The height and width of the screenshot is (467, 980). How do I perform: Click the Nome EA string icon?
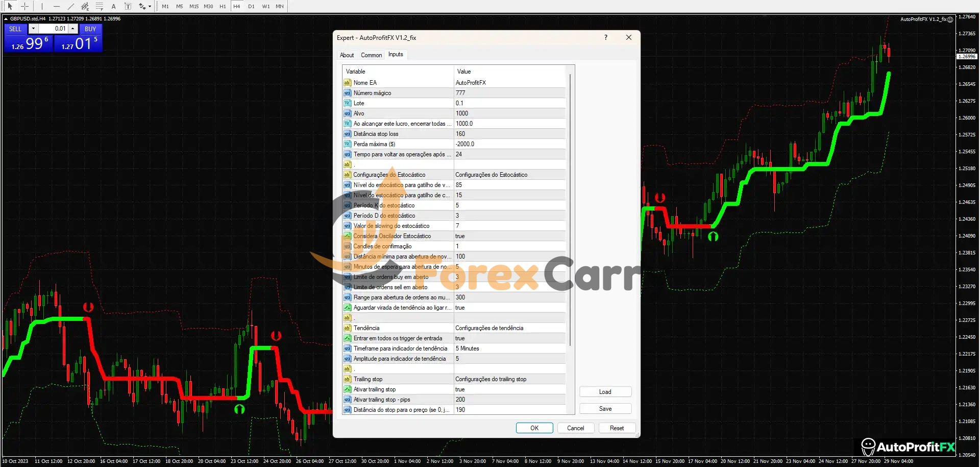[347, 83]
